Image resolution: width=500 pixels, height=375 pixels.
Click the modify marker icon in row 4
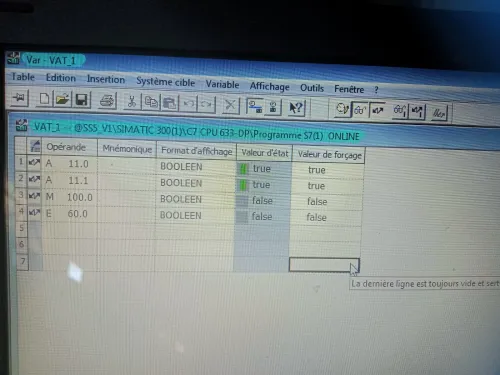coord(34,212)
